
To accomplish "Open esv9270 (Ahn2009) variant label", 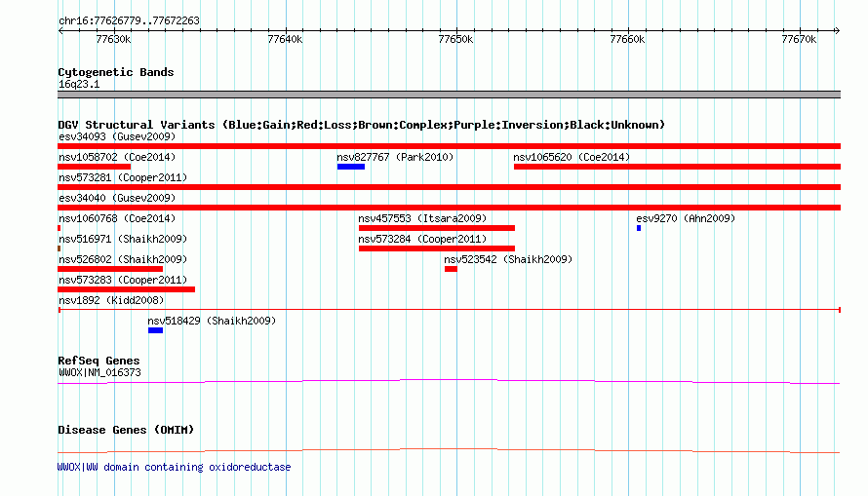I will [x=686, y=218].
